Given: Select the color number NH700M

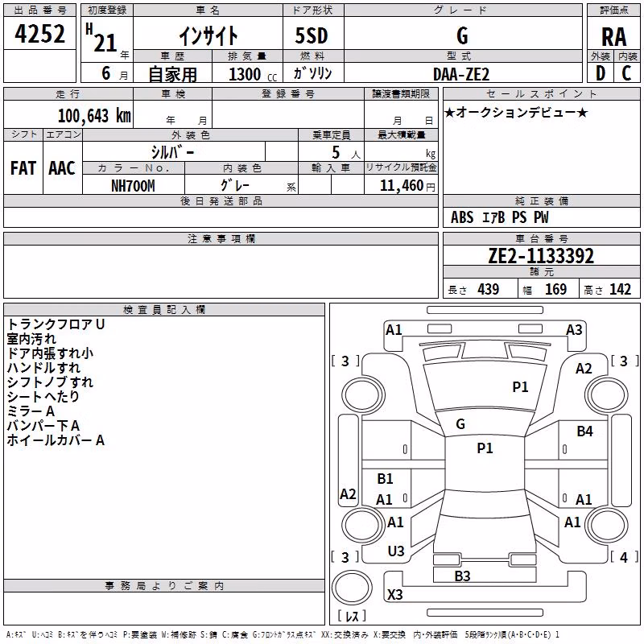Looking at the screenshot, I should coord(133,186).
